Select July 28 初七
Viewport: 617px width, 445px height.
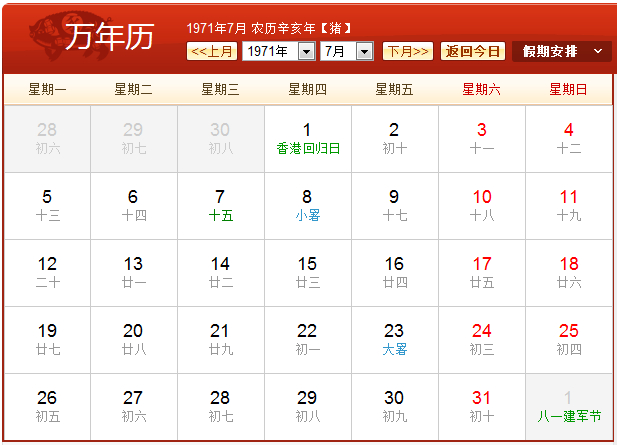coord(221,406)
